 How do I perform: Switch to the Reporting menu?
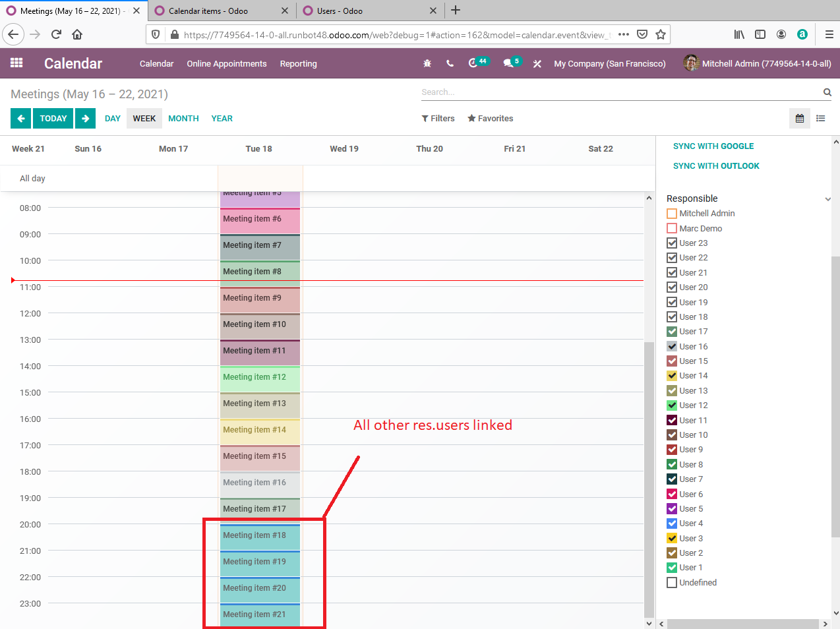pos(298,63)
